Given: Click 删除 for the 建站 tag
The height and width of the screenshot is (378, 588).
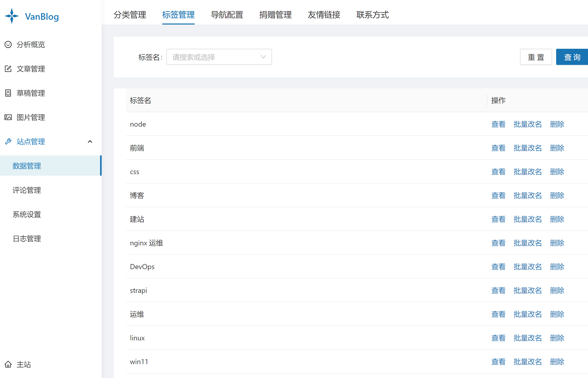Looking at the screenshot, I should [557, 219].
